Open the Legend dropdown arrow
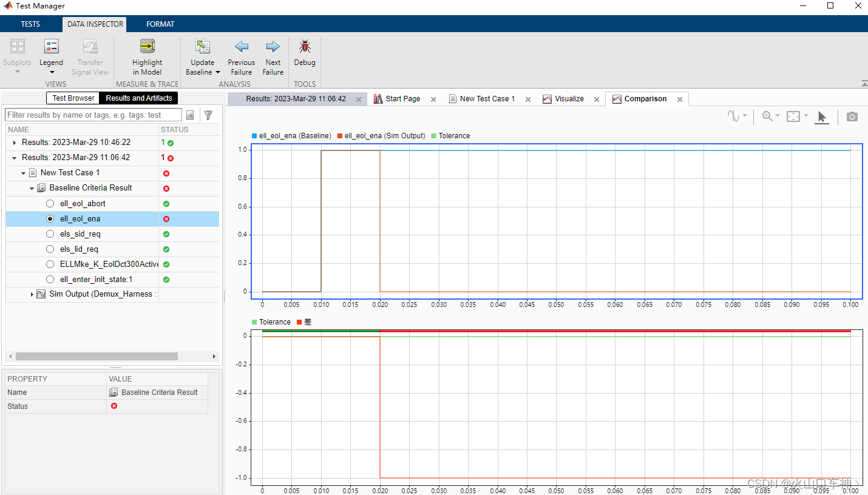 tap(52, 72)
